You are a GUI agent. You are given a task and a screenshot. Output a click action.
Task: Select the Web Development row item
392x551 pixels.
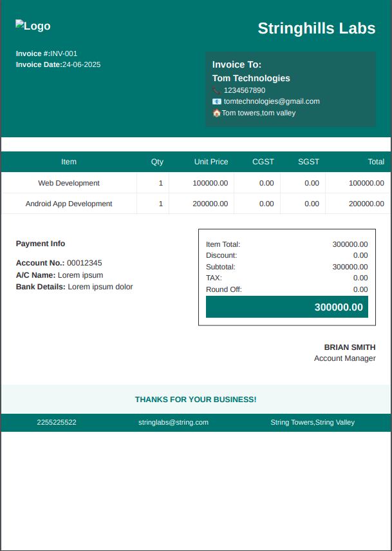69,183
